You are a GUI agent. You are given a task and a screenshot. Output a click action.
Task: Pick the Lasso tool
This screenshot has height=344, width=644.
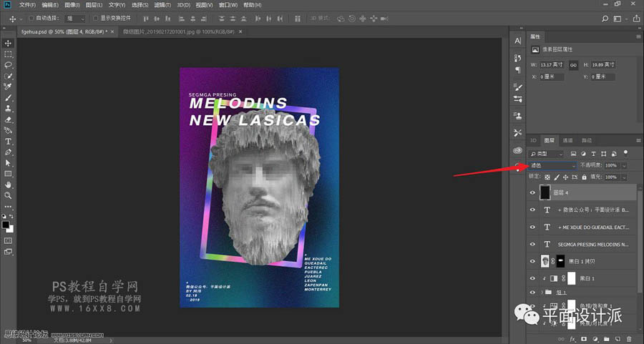(x=8, y=65)
